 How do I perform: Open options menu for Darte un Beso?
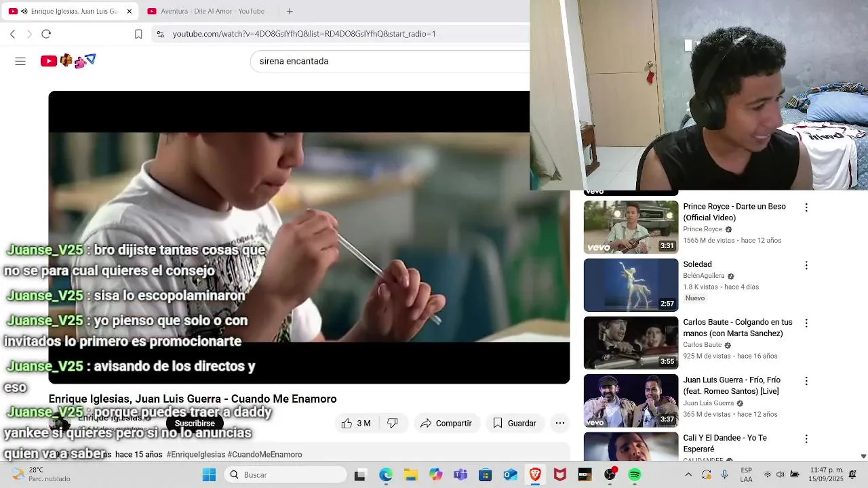coord(806,207)
